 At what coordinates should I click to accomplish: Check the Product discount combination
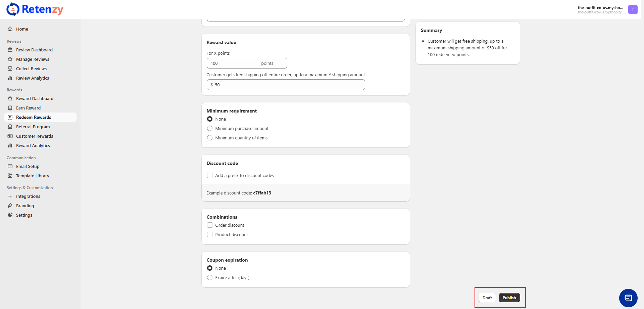coord(210,234)
